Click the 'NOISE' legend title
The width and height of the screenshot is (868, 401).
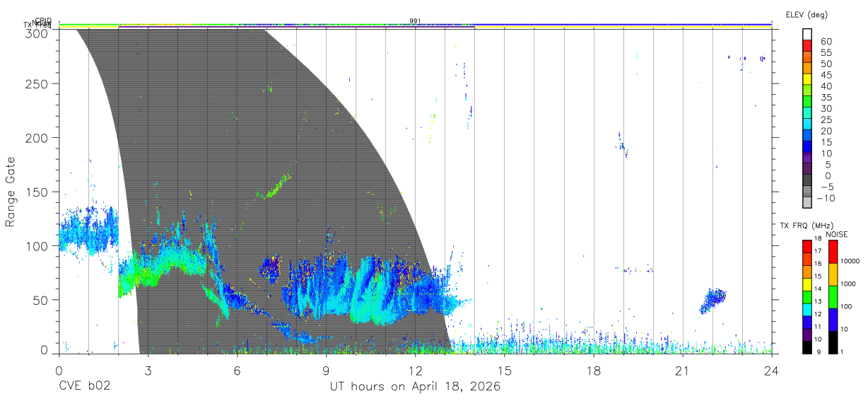(x=836, y=234)
